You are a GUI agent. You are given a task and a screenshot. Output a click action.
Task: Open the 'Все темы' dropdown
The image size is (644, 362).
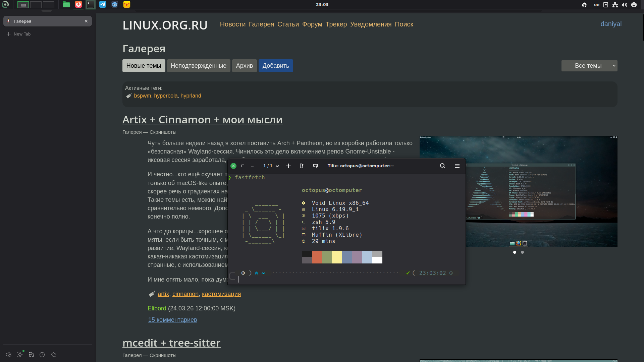tap(589, 66)
